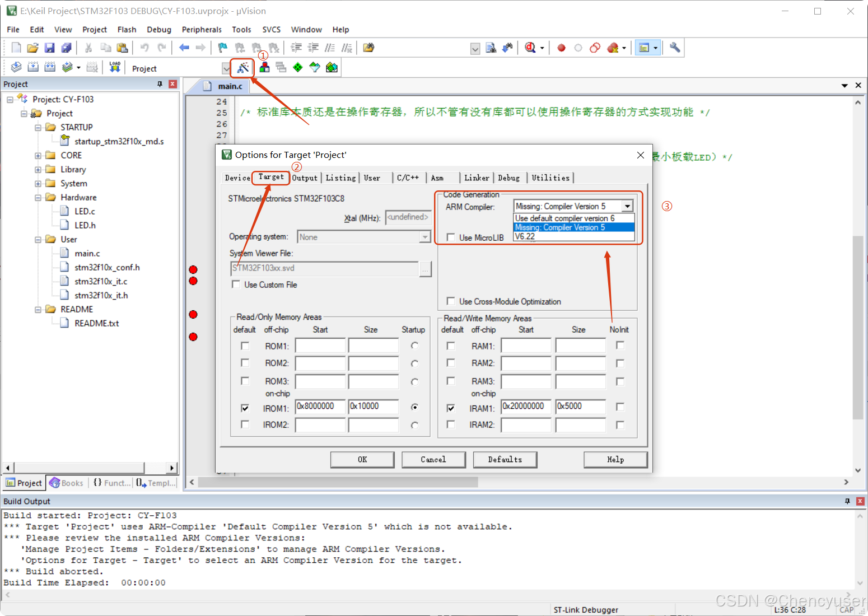Click the IRAM1 Size field
Viewport: 868px width, 616px height.
(x=581, y=407)
